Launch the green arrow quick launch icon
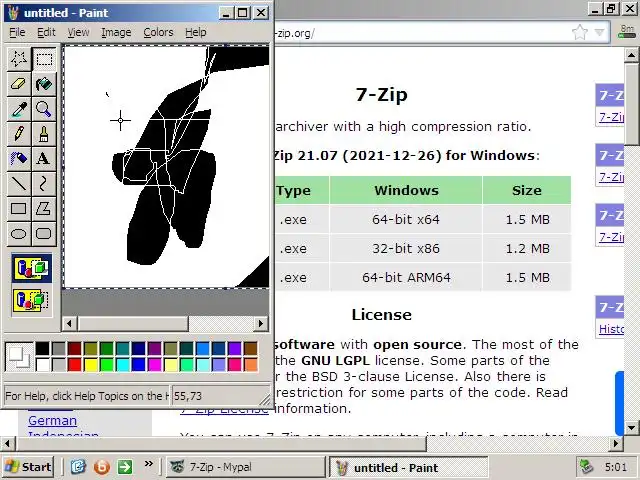This screenshot has width=640, height=480. click(x=125, y=467)
